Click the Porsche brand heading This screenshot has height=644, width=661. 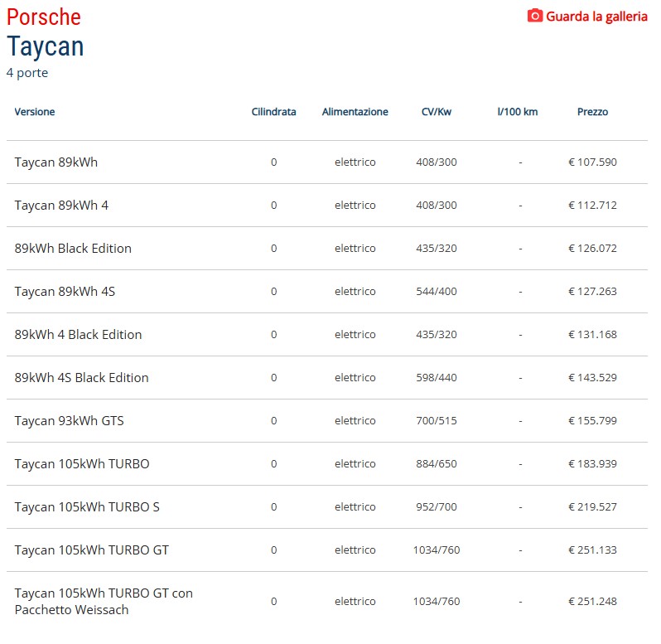(44, 17)
